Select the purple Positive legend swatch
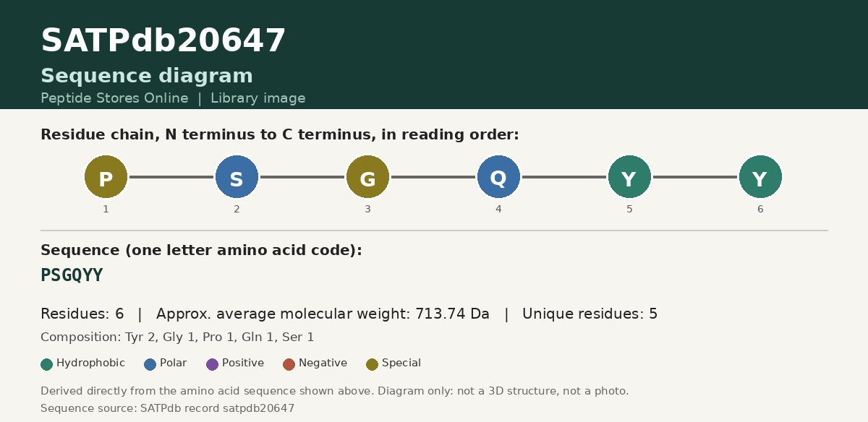Screen dimensions: 868x422 [212, 364]
